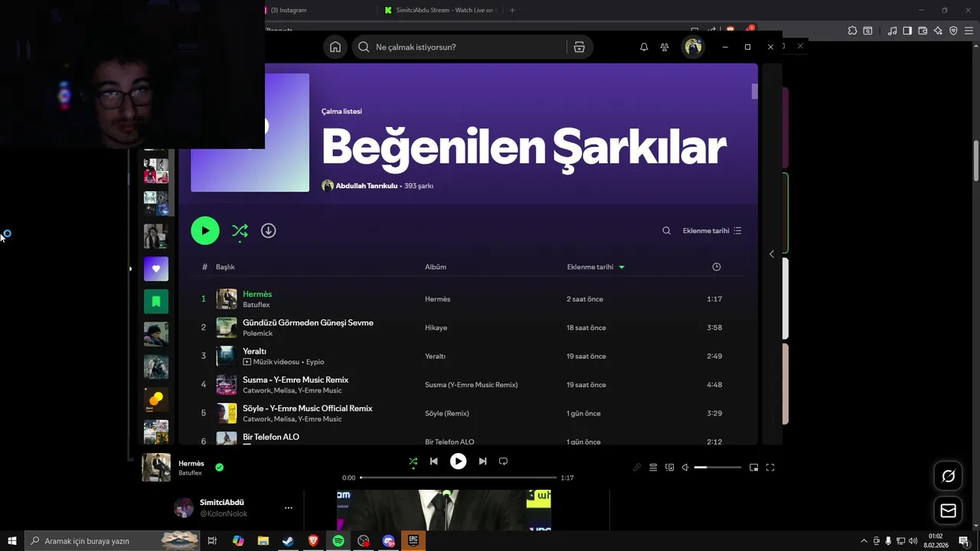
Task: Skip to next track
Action: point(482,461)
